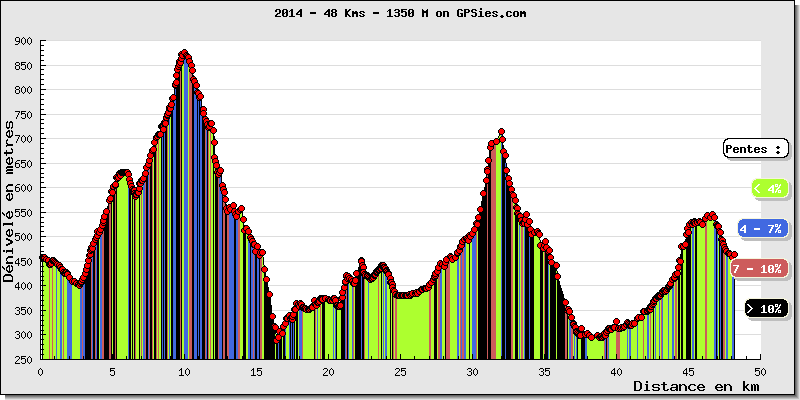Click the 50 tick on the distance axis
This screenshot has height=400, width=800.
coord(760,371)
